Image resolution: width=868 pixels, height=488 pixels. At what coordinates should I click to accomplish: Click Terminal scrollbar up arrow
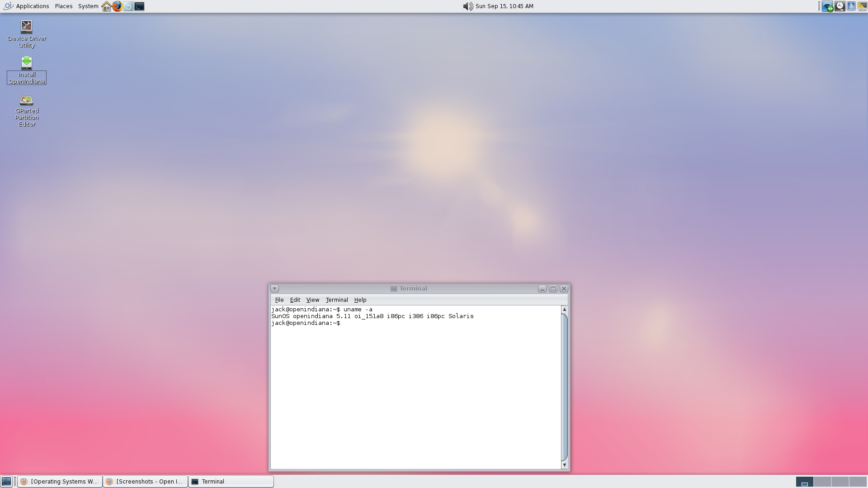[x=564, y=310]
